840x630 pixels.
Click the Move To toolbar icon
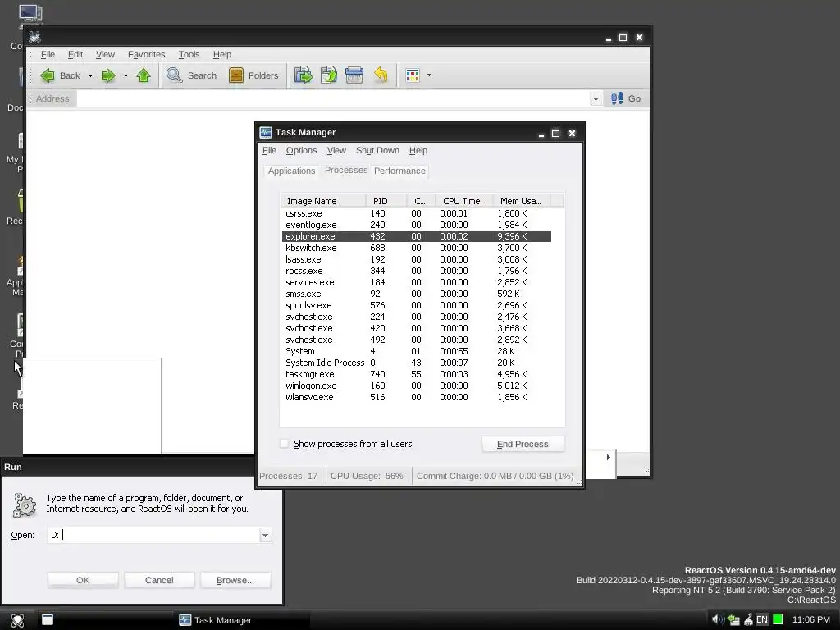(x=304, y=75)
